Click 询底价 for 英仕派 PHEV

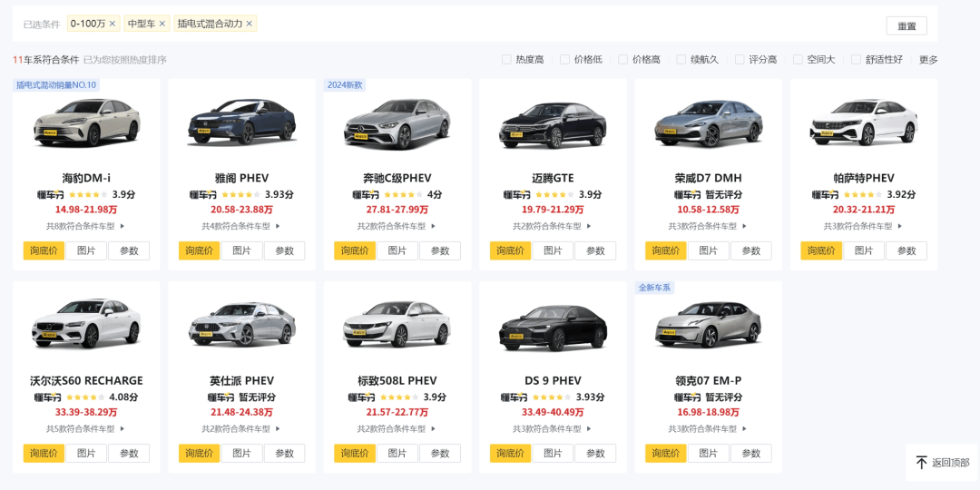point(200,453)
